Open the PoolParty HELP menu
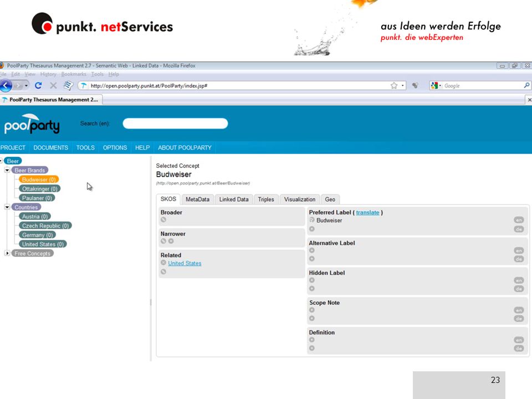This screenshot has height=399, width=532. tap(142, 147)
